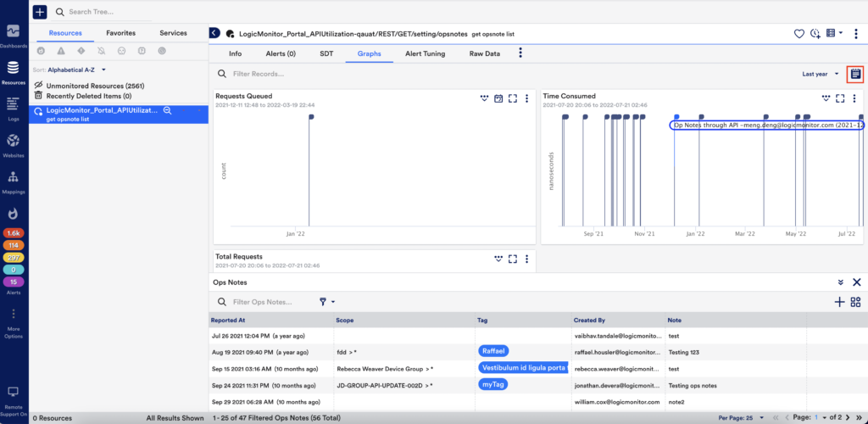Open the SDT tab
Viewport: 868px width, 424px height.
326,53
